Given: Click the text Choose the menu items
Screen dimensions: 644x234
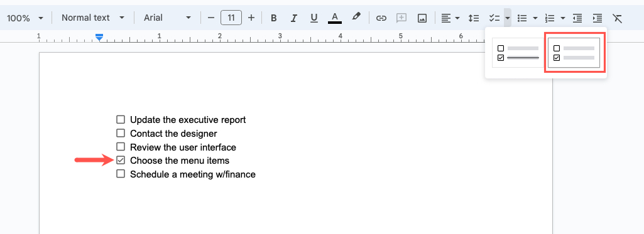Looking at the screenshot, I should pyautogui.click(x=180, y=161).
